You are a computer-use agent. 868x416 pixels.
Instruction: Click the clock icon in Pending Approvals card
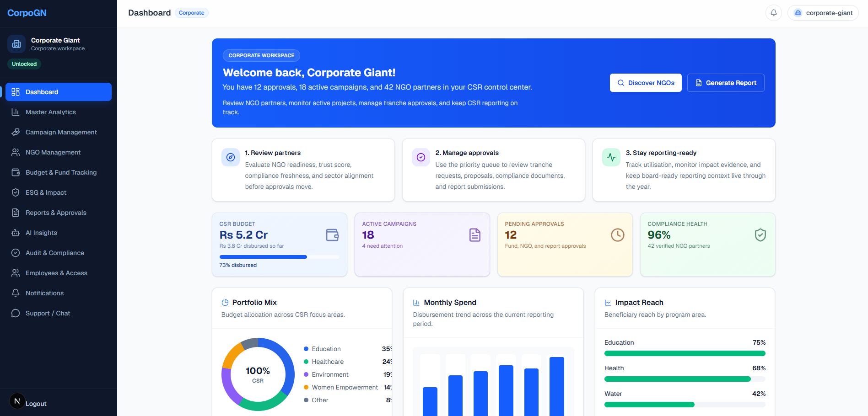point(618,235)
